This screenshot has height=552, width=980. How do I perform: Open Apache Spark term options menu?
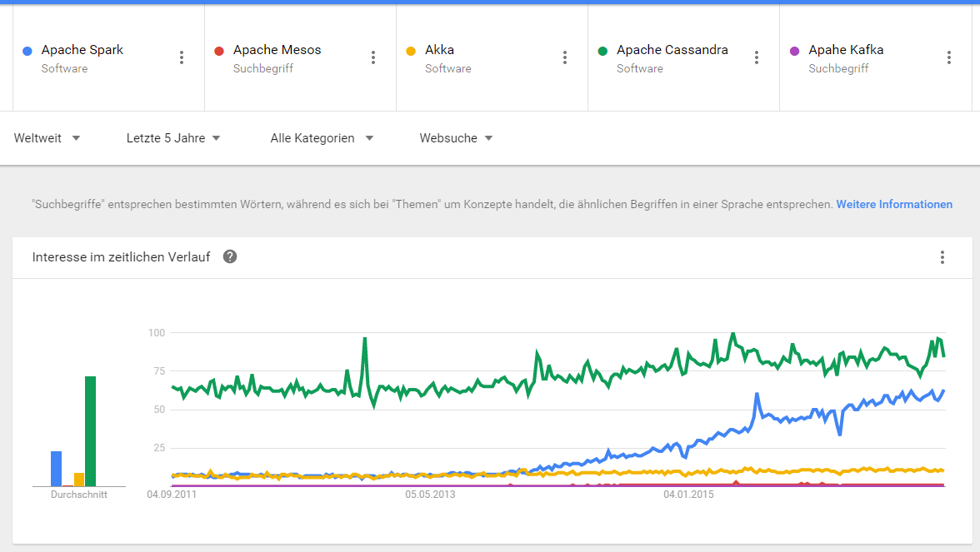click(x=182, y=57)
